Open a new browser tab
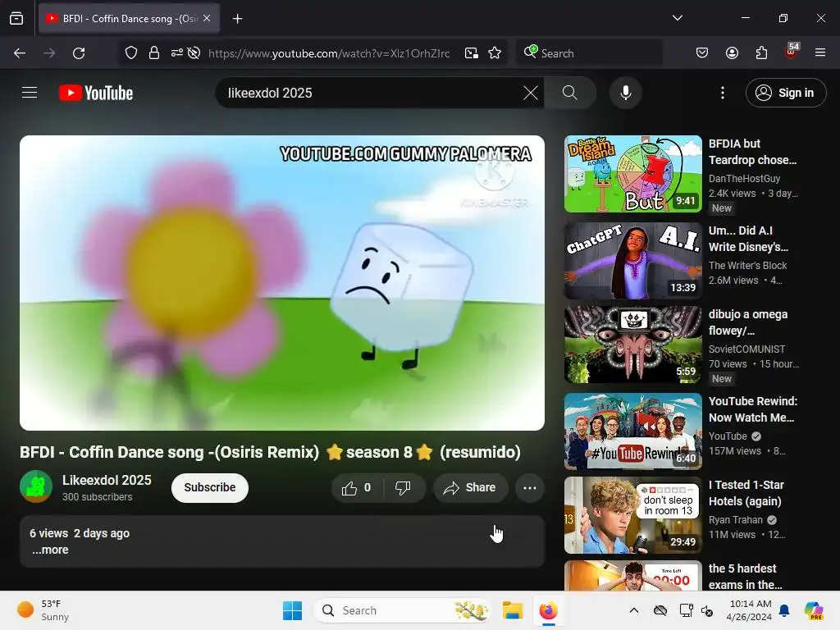This screenshot has height=630, width=840. pos(237,19)
